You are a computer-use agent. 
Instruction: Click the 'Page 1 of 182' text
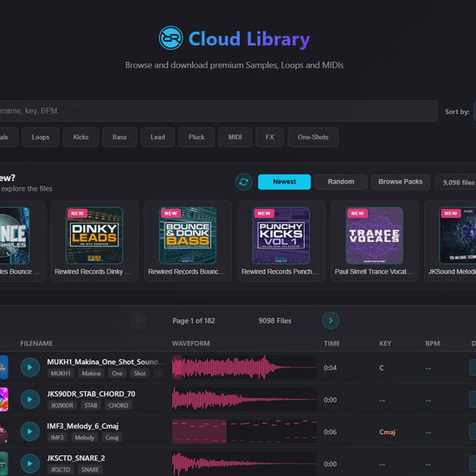[194, 320]
